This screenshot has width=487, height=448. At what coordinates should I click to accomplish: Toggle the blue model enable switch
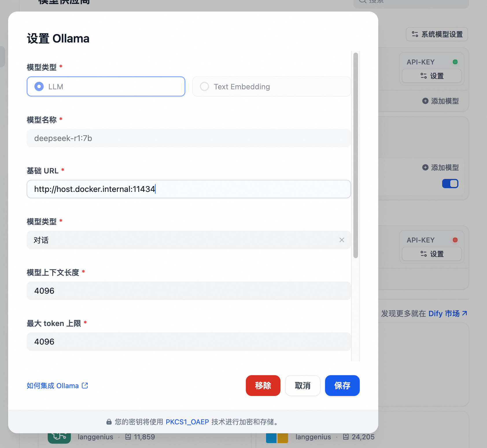[x=450, y=184]
